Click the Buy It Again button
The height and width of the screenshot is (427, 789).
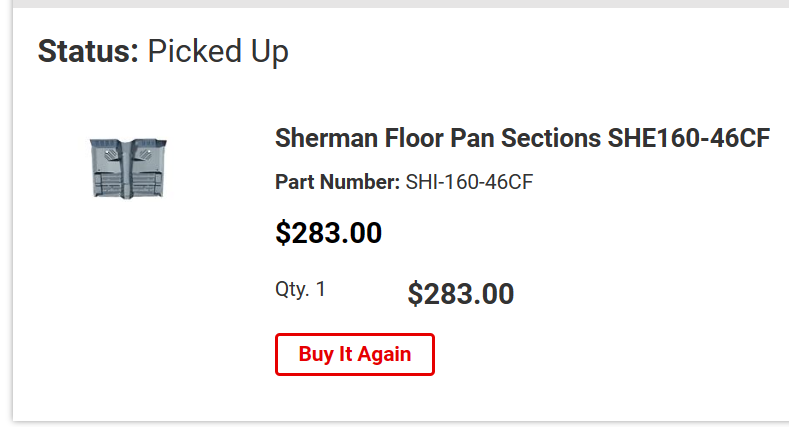tap(355, 355)
